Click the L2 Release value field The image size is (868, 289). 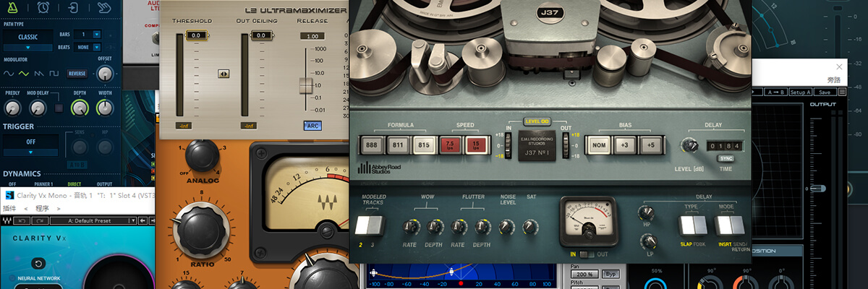[312, 36]
